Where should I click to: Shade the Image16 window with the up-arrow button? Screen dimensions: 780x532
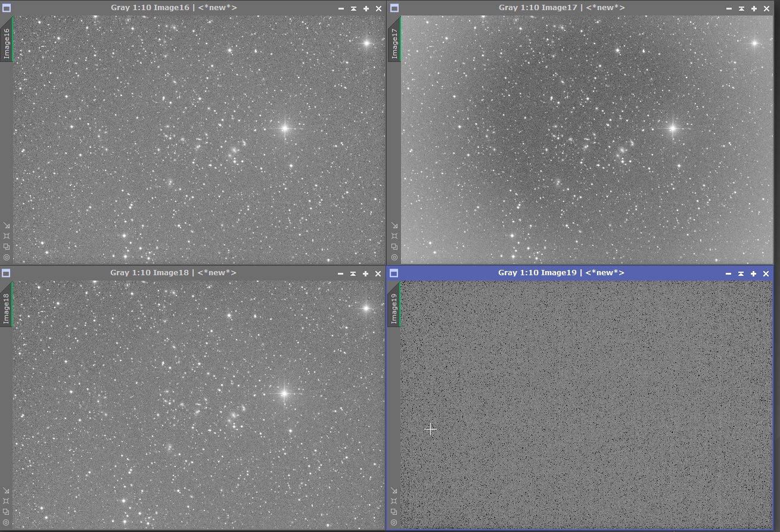[x=353, y=8]
